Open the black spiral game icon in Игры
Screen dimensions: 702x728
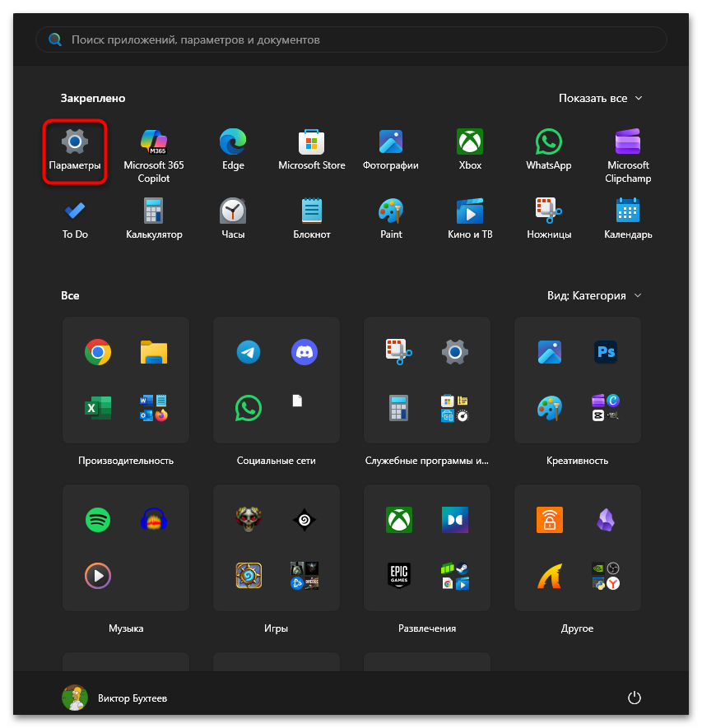tap(305, 520)
